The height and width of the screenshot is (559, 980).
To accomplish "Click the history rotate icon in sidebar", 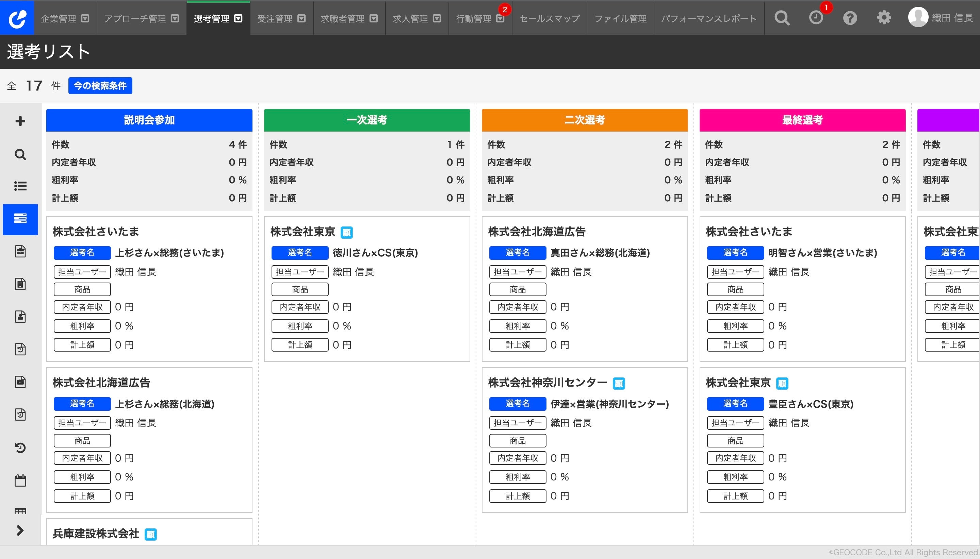I will pyautogui.click(x=20, y=448).
